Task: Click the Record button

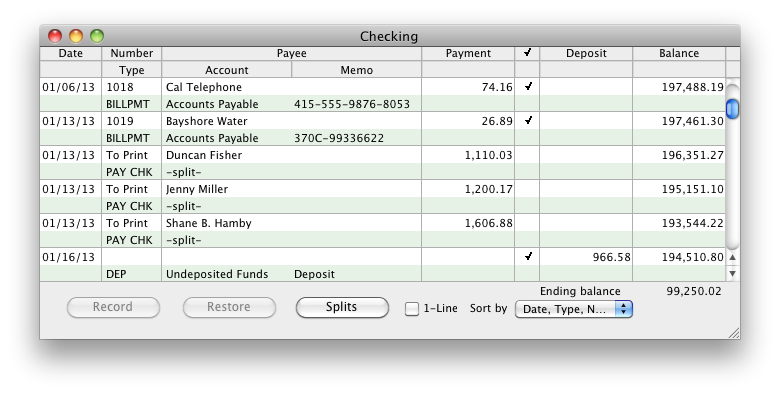Action: pos(113,307)
